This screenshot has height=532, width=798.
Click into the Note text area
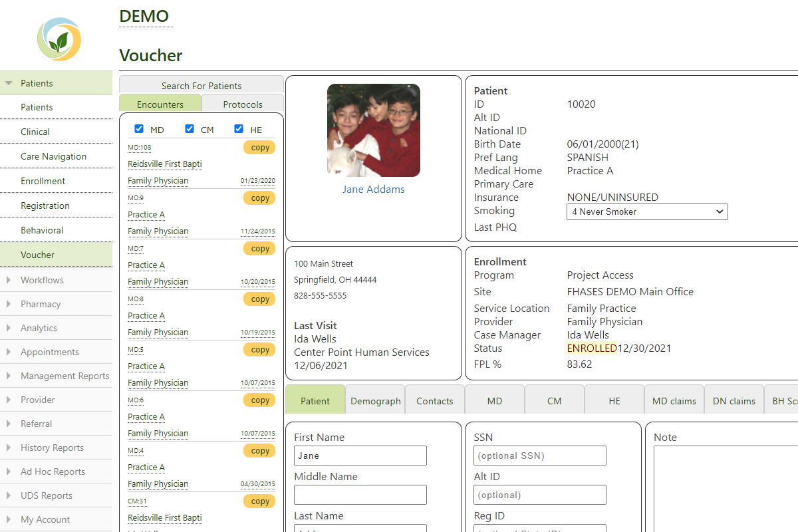[x=726, y=489]
